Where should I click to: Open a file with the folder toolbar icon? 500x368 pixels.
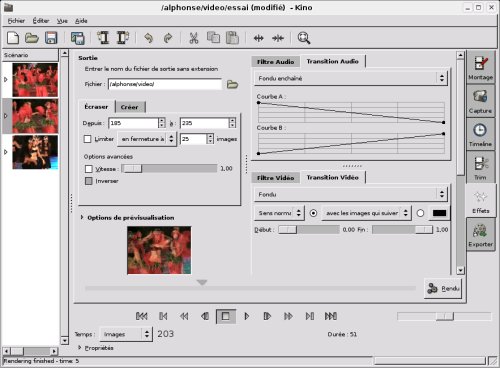click(x=32, y=38)
